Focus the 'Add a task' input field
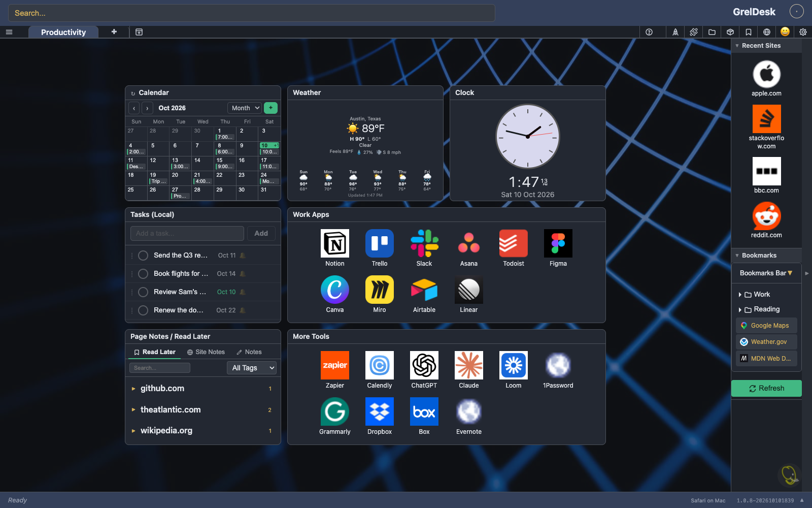This screenshot has height=508, width=812. [187, 233]
